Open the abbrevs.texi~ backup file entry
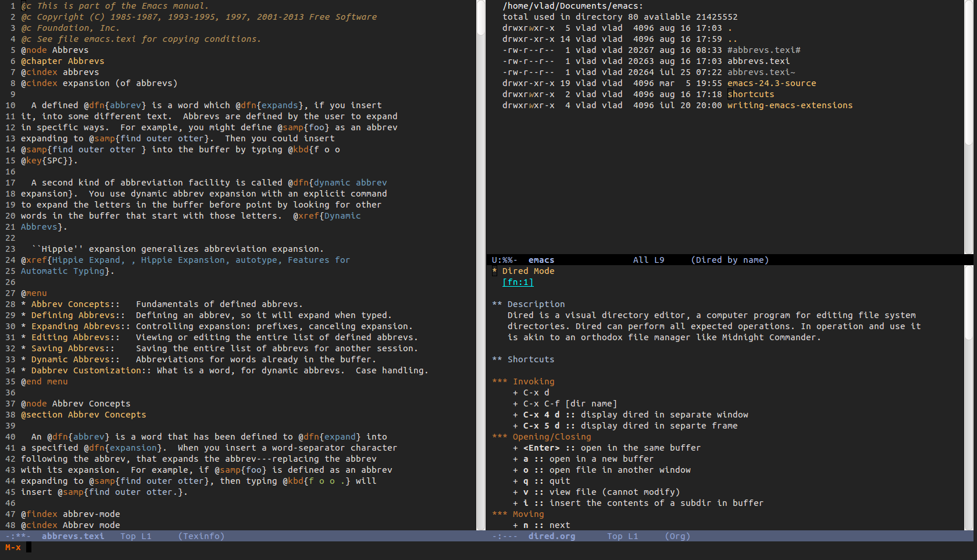 pos(761,72)
